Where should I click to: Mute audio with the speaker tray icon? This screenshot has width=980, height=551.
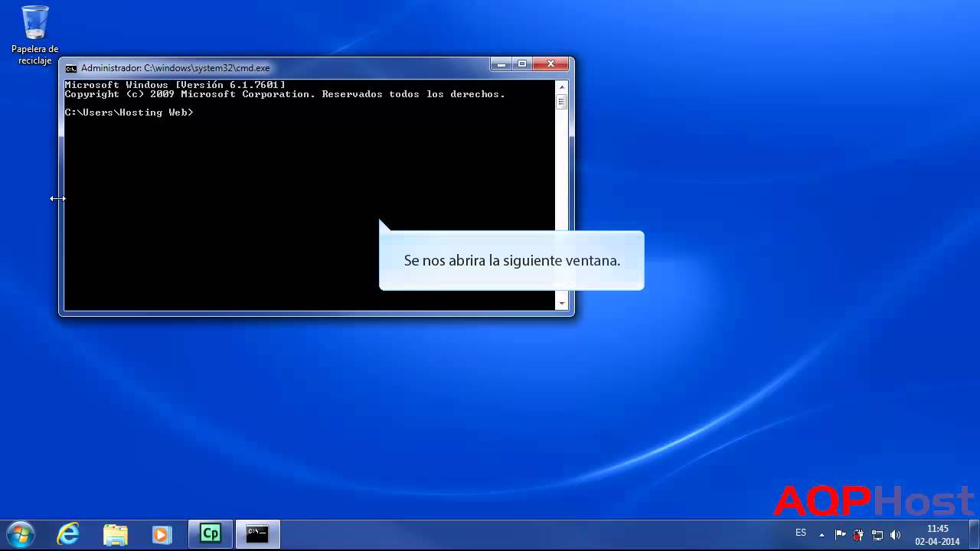(x=896, y=533)
